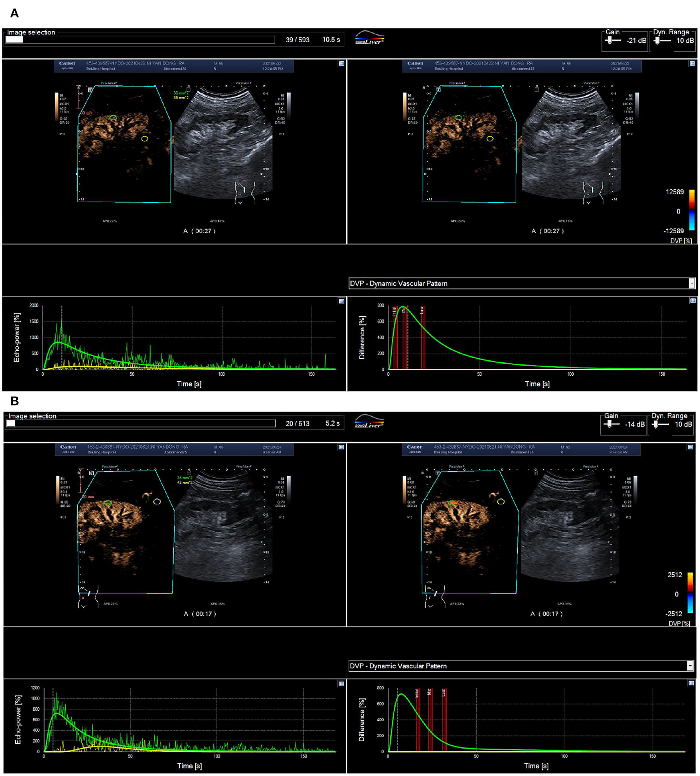Screen dimensions: 700x776
Task: Click the DVP color scale bar showing 12589
Action: 692,210
